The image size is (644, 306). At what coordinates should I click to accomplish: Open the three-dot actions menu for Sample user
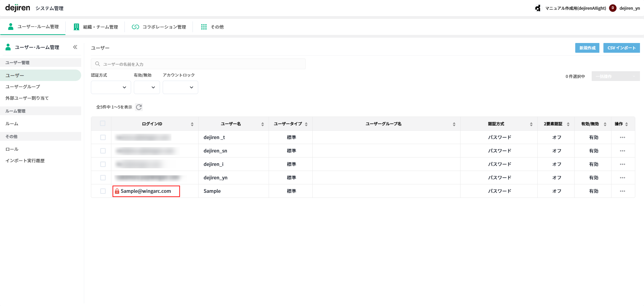click(x=622, y=191)
